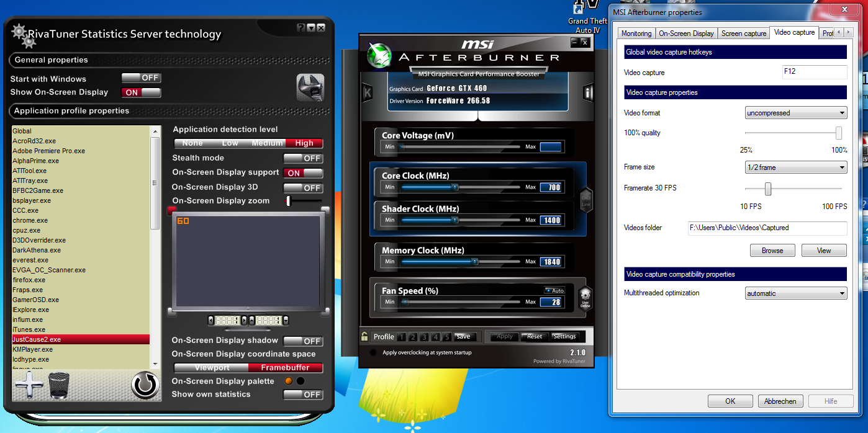Click the Framerate slider handle
The image size is (868, 433).
click(x=768, y=189)
